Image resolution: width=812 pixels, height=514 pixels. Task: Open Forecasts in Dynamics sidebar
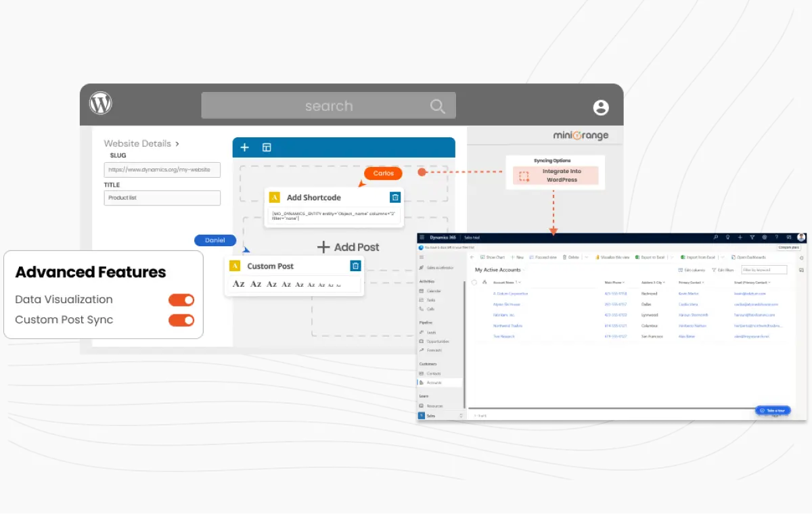430,350
